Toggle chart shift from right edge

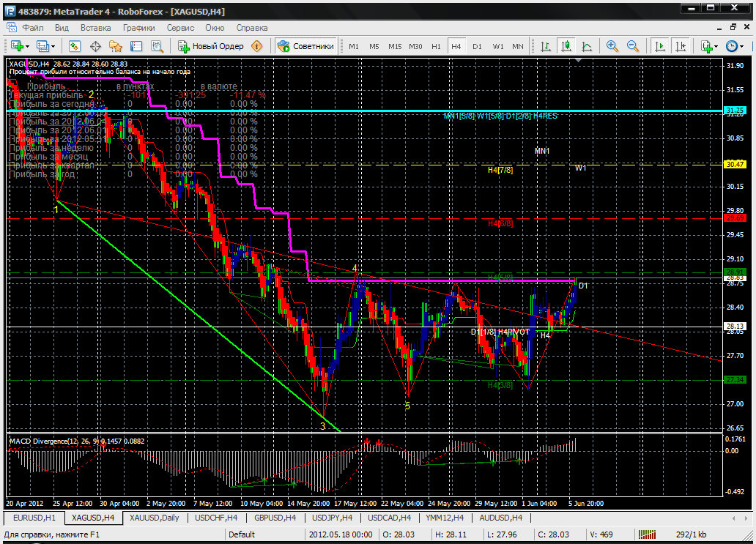(x=681, y=46)
